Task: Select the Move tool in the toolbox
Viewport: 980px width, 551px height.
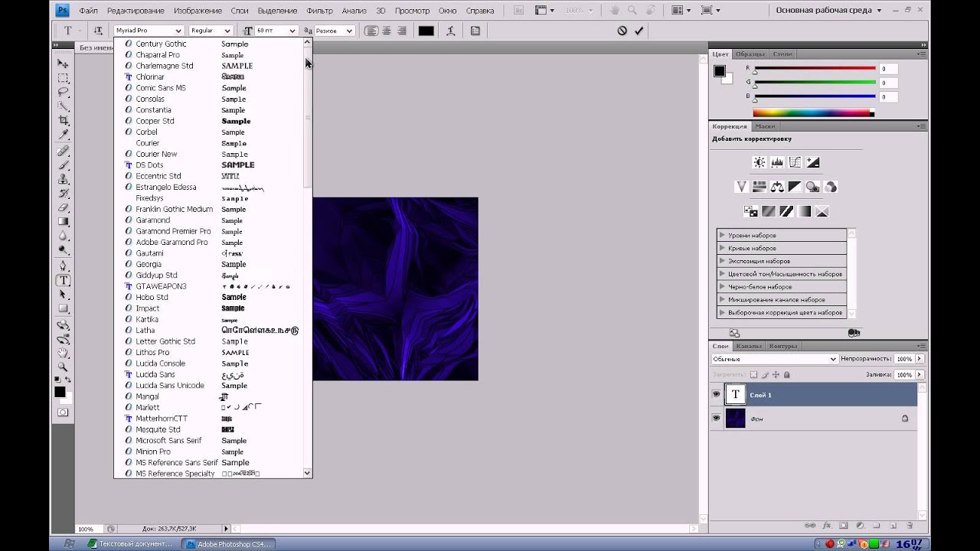Action: point(63,64)
